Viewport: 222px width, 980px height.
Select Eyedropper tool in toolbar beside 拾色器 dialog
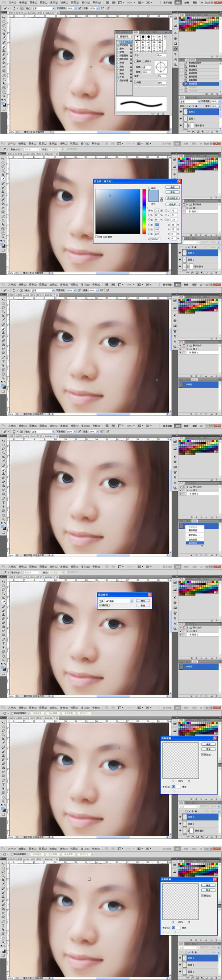[x=4, y=178]
